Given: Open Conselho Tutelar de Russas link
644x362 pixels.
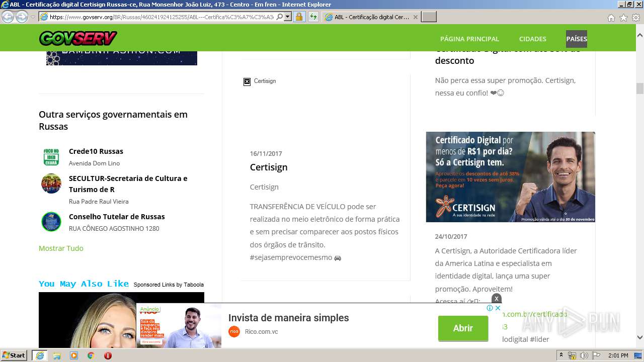Looking at the screenshot, I should (x=117, y=217).
